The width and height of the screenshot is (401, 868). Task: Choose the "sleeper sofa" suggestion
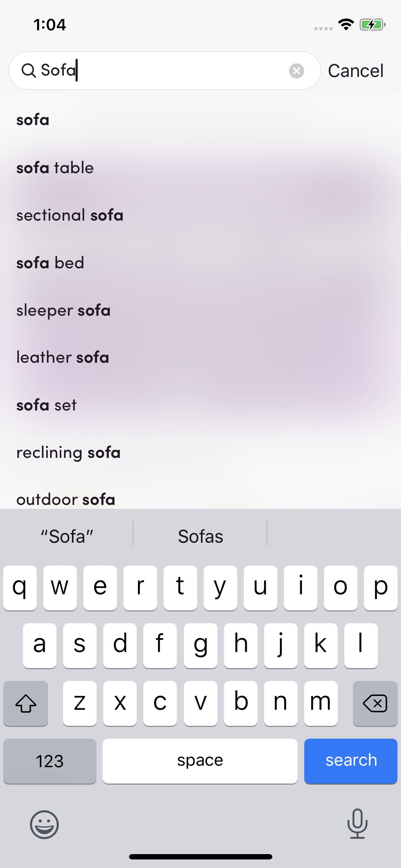pos(63,310)
